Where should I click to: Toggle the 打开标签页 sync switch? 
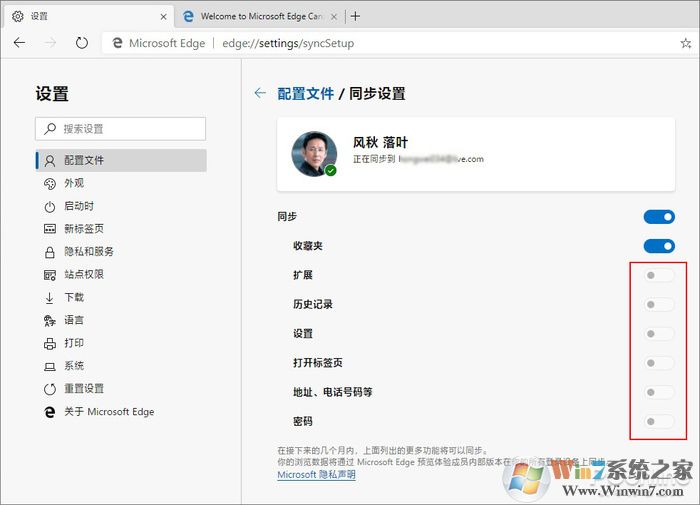659,363
